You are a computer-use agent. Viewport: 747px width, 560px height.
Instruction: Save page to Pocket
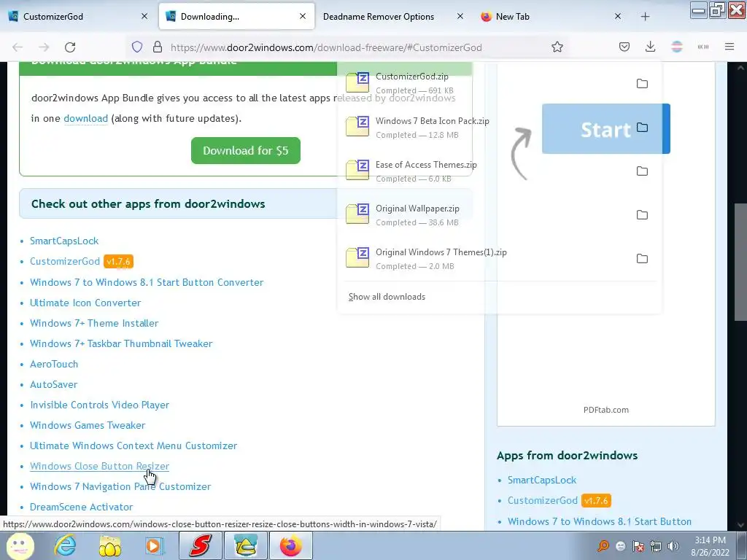624,47
